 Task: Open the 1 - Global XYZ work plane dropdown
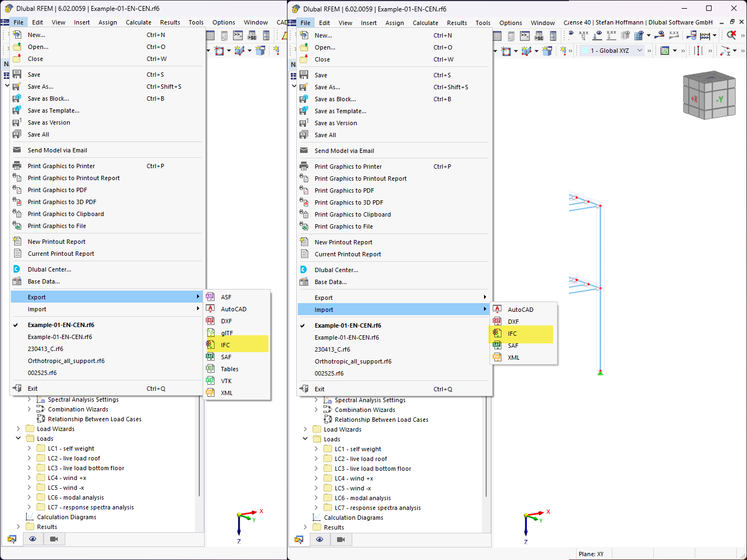(639, 50)
